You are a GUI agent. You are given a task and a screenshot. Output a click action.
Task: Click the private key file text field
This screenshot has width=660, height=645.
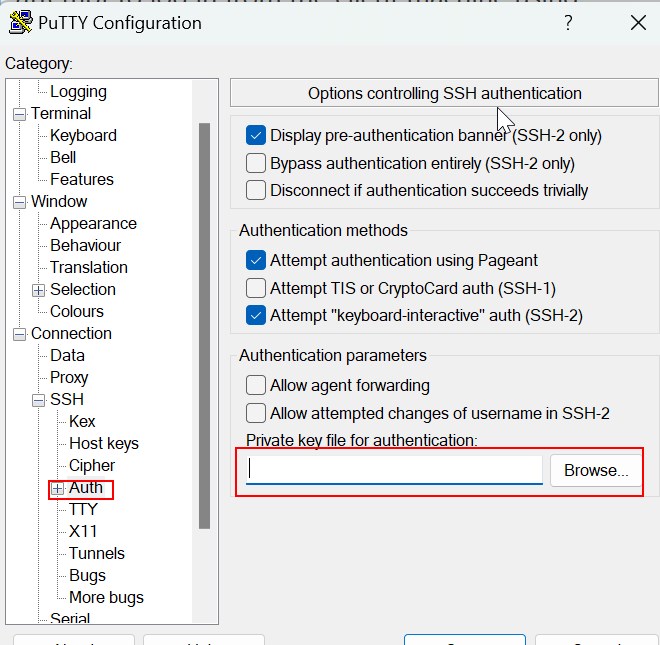coord(394,469)
